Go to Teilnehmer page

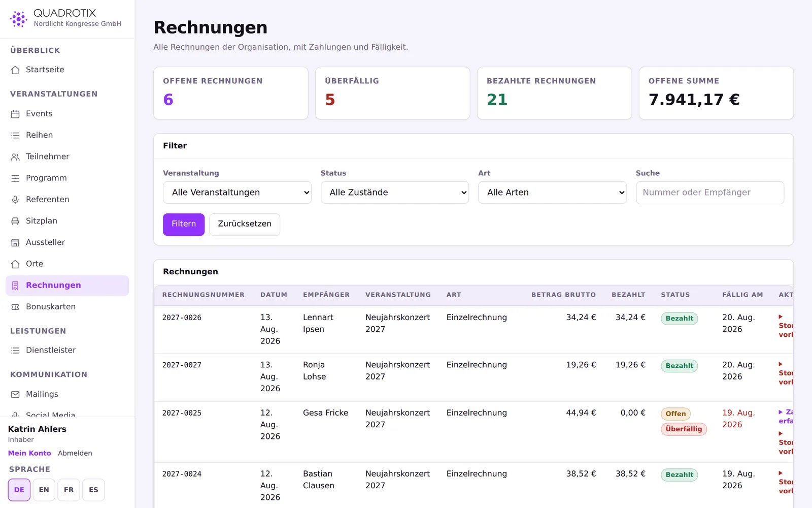tap(67, 156)
